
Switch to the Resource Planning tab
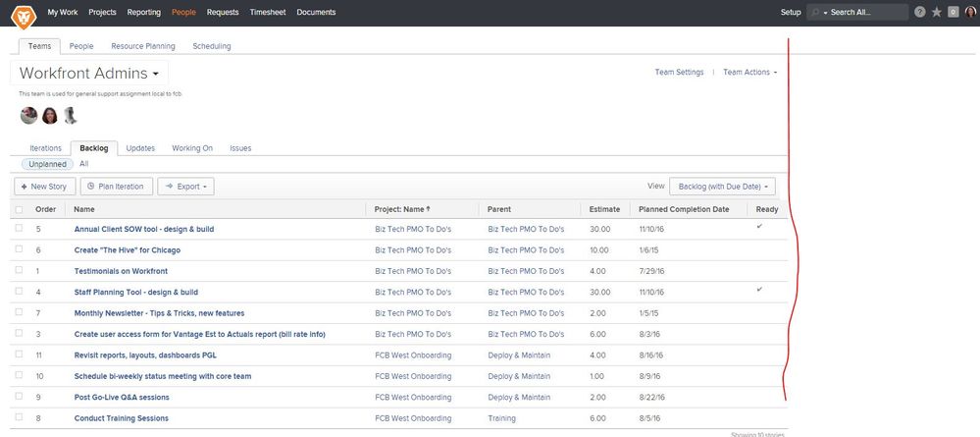[x=143, y=46]
